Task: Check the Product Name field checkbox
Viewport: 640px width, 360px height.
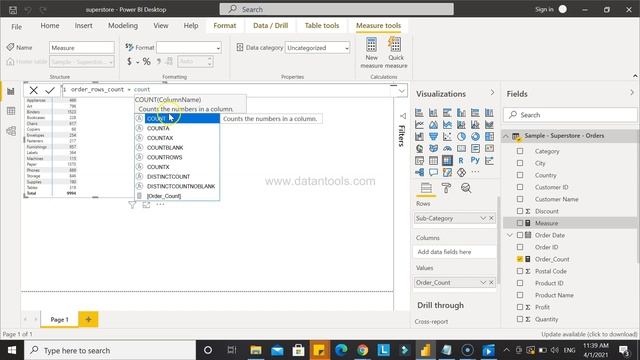Action: [x=520, y=295]
